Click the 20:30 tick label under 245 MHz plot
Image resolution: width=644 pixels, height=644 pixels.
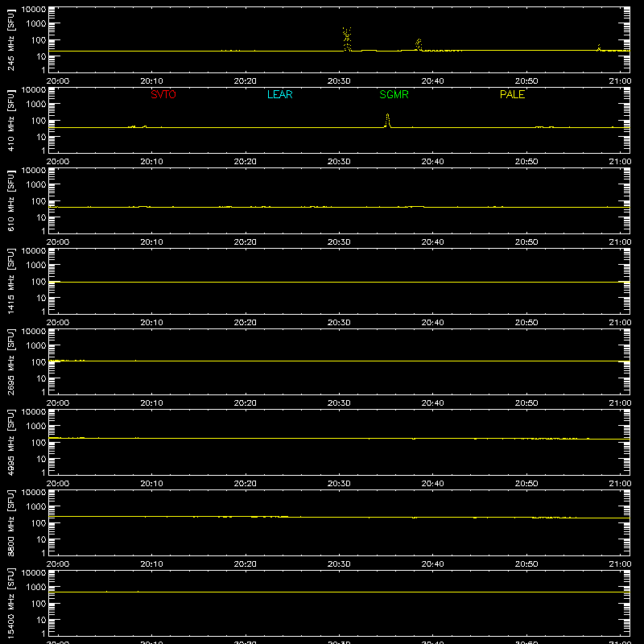click(339, 81)
